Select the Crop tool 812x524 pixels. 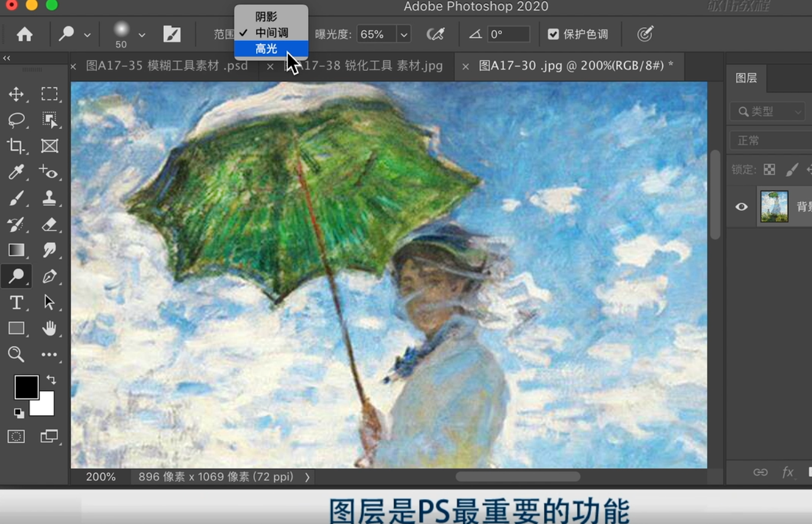pos(16,146)
